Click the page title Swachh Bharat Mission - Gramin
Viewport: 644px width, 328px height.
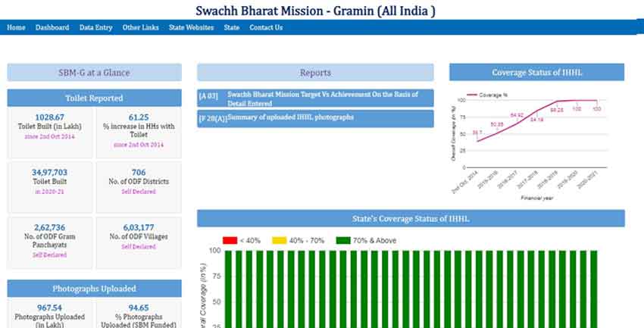[315, 11]
